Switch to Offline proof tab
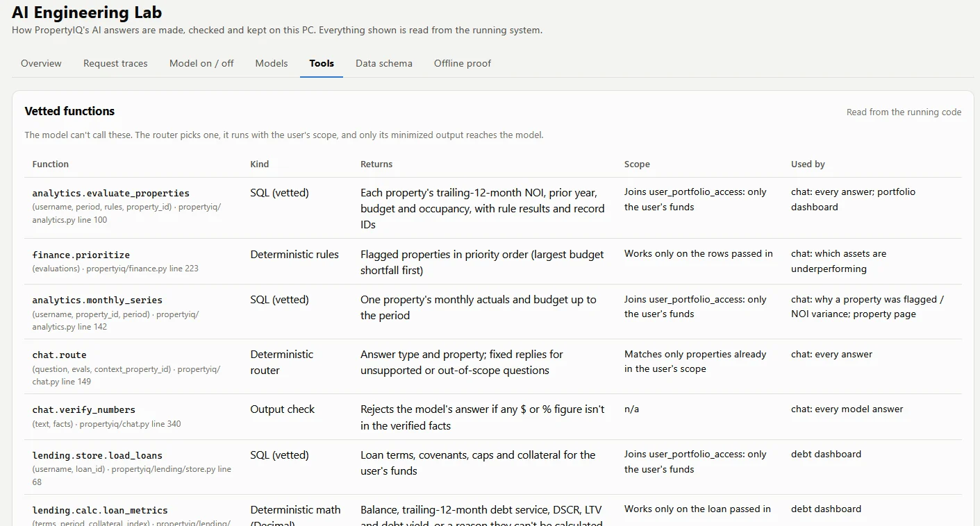980x526 pixels. (463, 63)
